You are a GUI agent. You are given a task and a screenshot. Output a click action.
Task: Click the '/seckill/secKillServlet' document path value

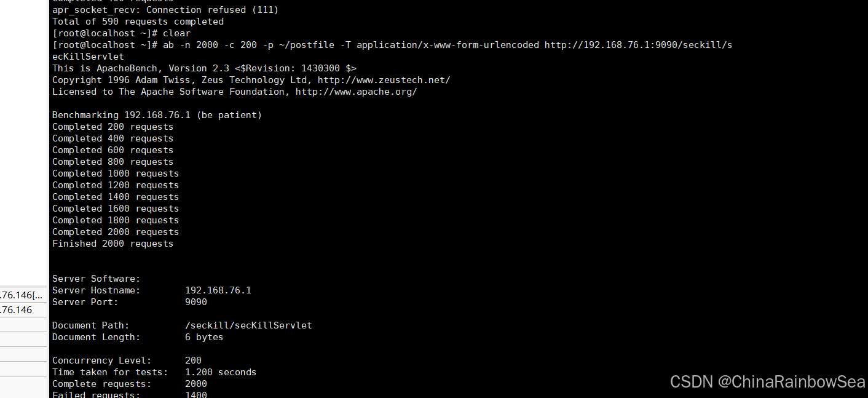pyautogui.click(x=248, y=325)
